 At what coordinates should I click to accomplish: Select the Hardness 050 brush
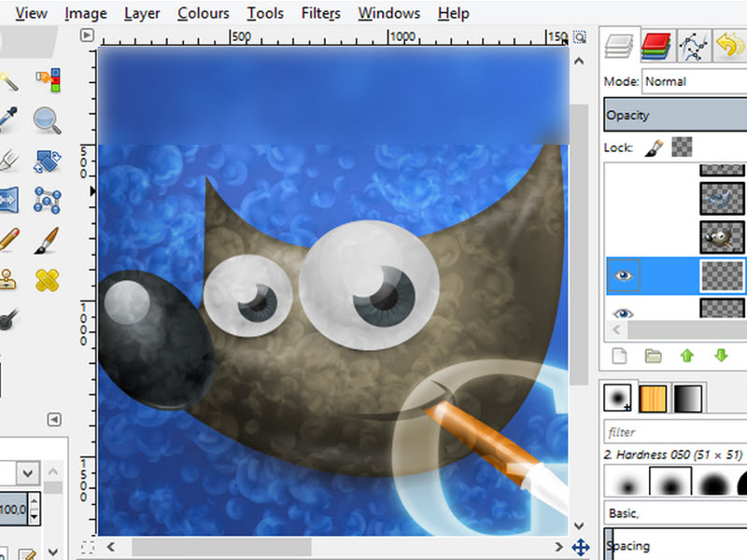pos(670,482)
